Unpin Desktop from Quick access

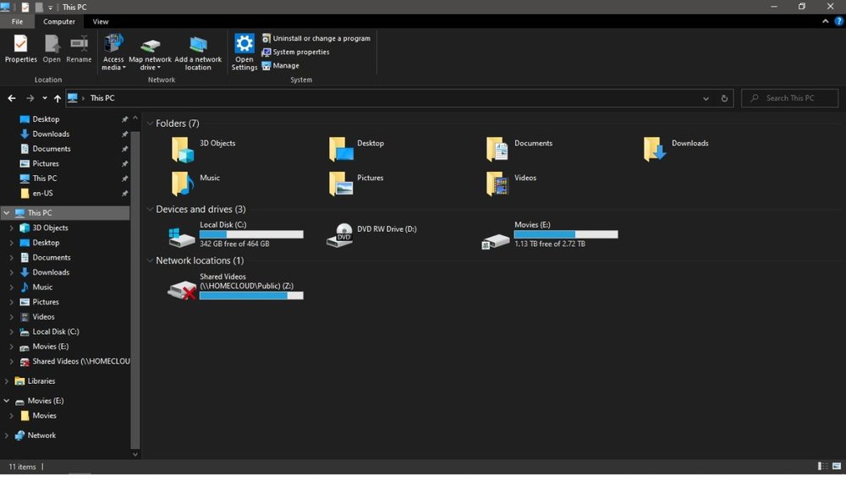(124, 119)
